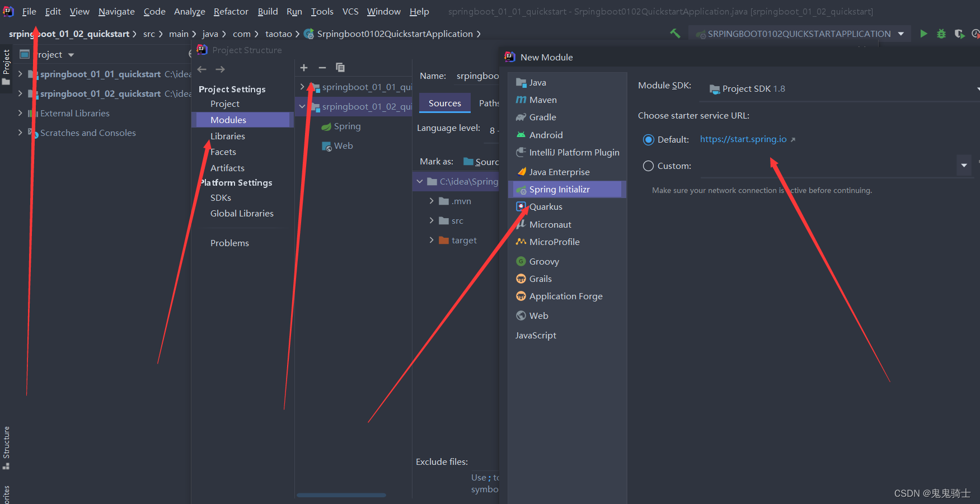This screenshot has width=980, height=504.
Task: Expand the target folder in content root
Action: tap(432, 240)
